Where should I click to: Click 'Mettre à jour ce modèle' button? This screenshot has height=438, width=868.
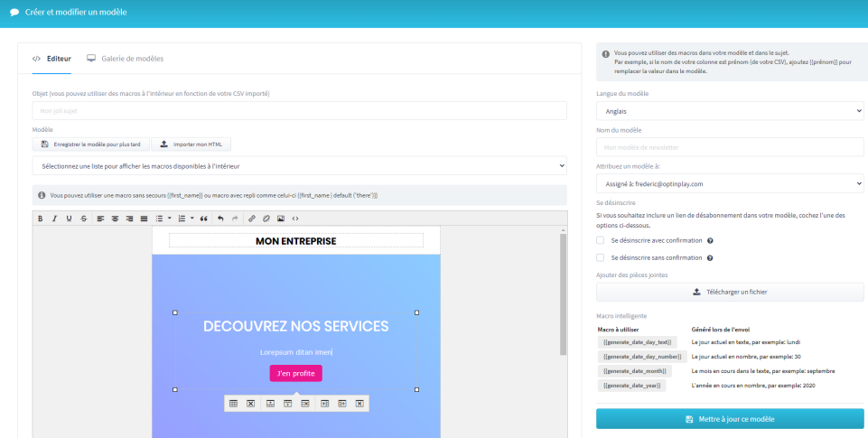pos(730,419)
